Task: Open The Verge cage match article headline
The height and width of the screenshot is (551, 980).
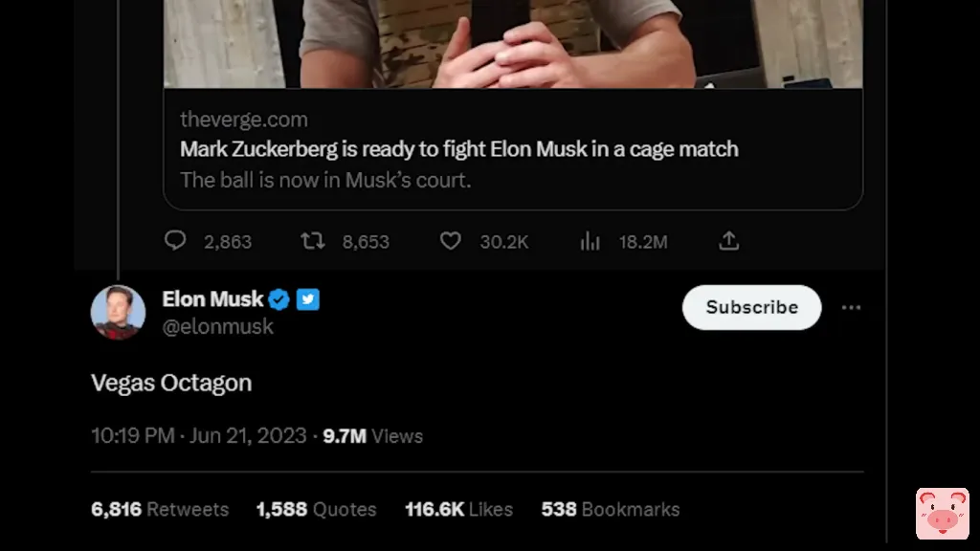Action: click(x=458, y=149)
